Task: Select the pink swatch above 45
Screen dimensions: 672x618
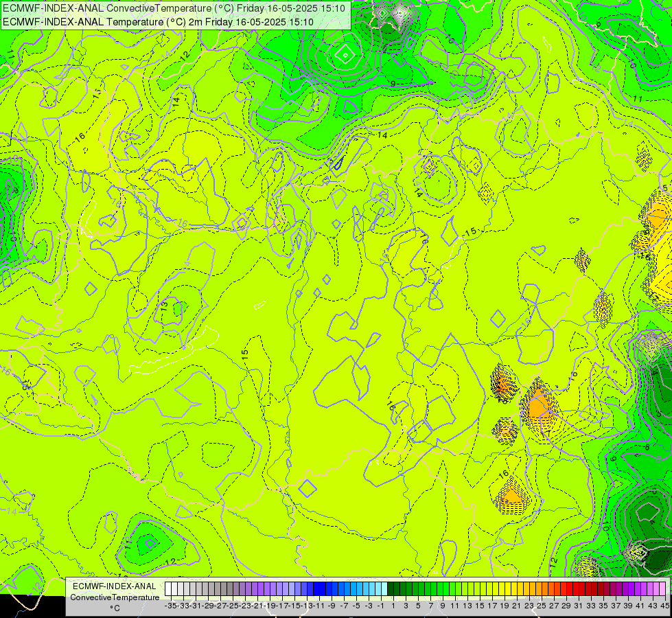Action: click(x=662, y=588)
